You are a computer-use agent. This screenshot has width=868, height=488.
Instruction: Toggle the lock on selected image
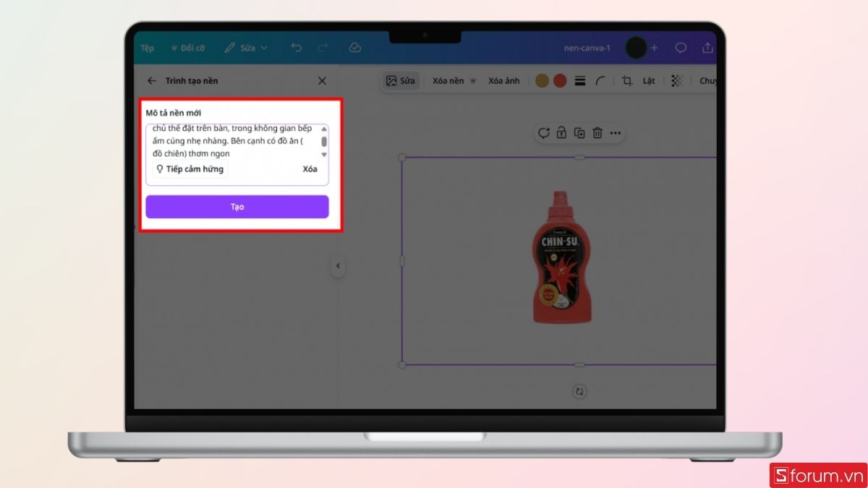point(561,133)
